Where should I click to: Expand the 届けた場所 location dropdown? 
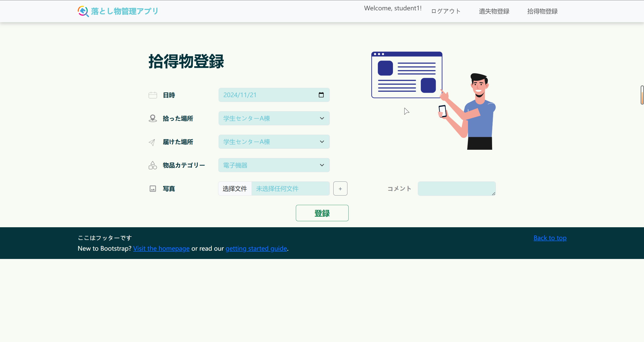(x=274, y=142)
